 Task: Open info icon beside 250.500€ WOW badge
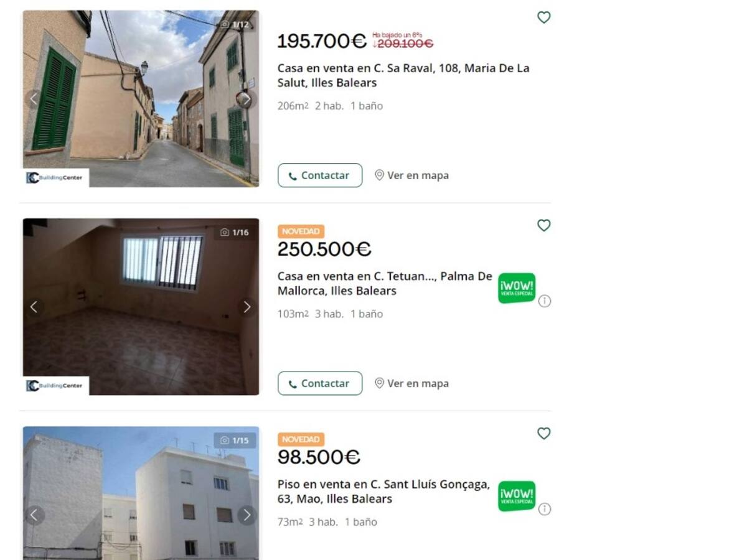[544, 301]
